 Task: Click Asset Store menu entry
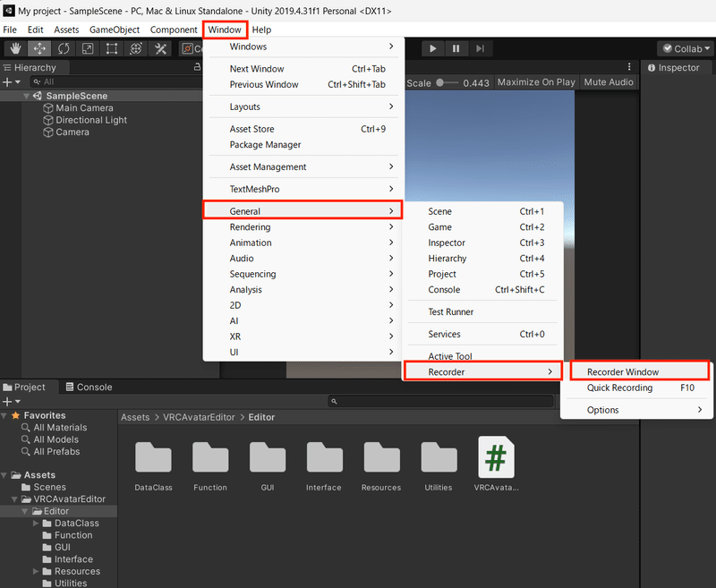(x=303, y=129)
